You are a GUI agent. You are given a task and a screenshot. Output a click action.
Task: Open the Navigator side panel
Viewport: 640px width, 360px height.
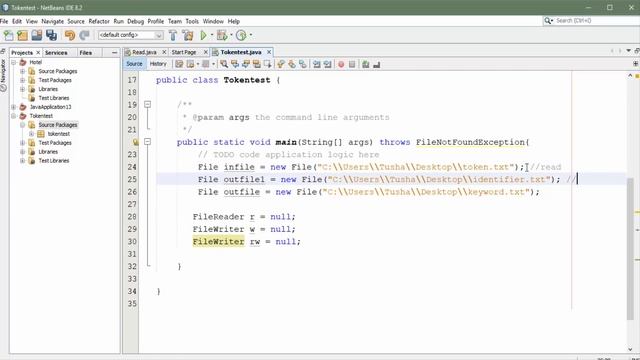(x=3, y=75)
